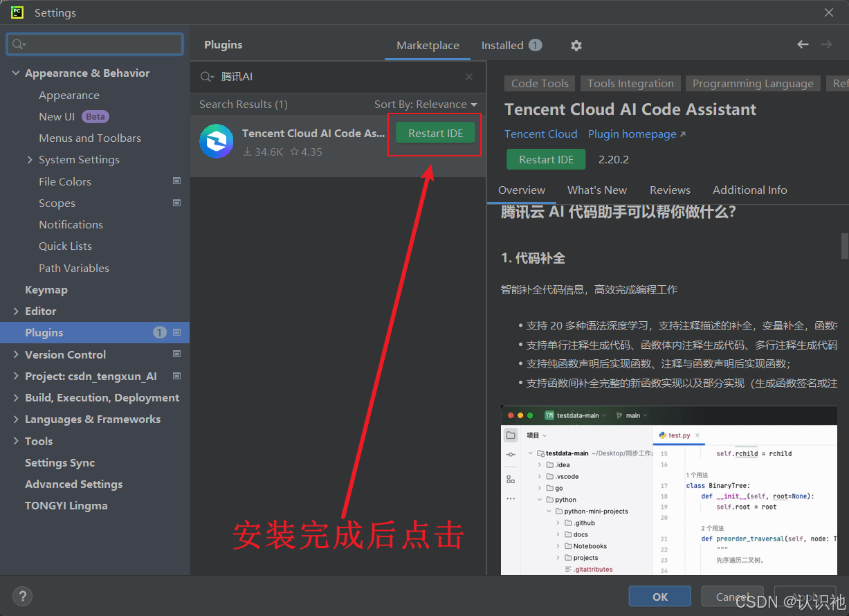Click the plugin search magnifier icon
This screenshot has width=849, height=616.
(207, 77)
